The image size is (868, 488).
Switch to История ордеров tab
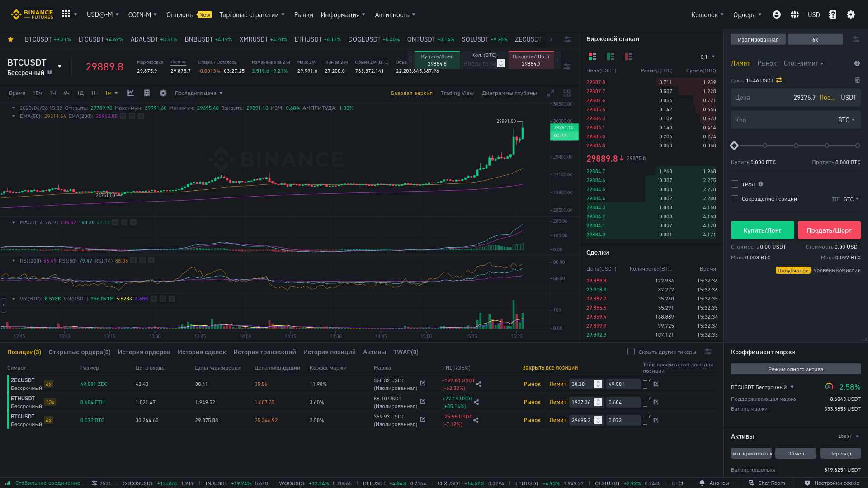coord(144,352)
